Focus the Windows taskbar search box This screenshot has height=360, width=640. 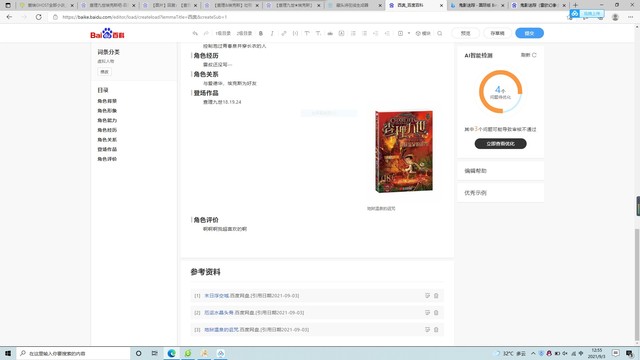[x=73, y=353]
